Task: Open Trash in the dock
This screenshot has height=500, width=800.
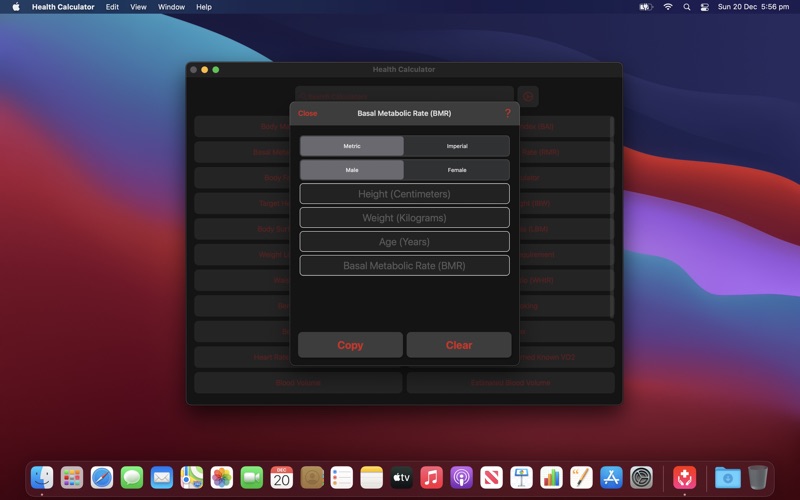Action: tap(758, 478)
